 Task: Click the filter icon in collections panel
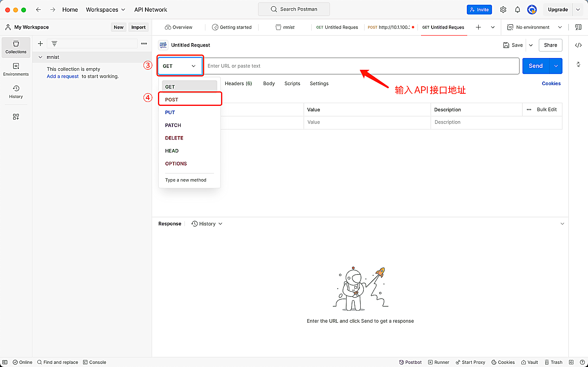click(x=54, y=44)
